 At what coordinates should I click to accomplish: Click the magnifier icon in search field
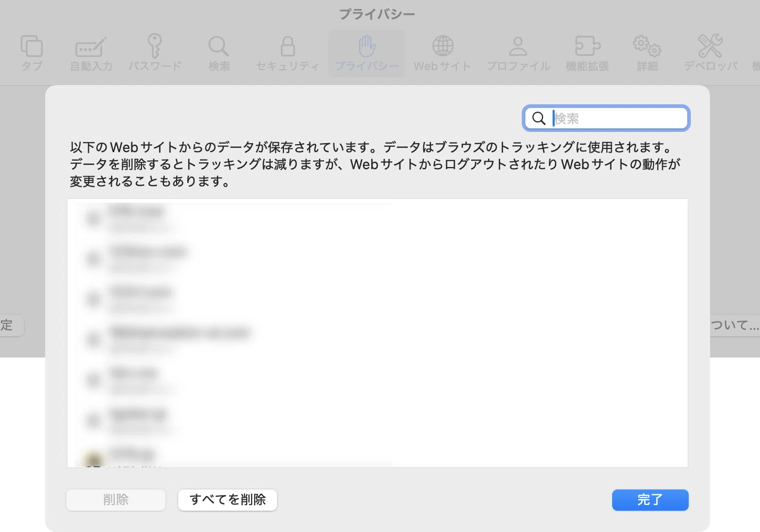click(539, 118)
